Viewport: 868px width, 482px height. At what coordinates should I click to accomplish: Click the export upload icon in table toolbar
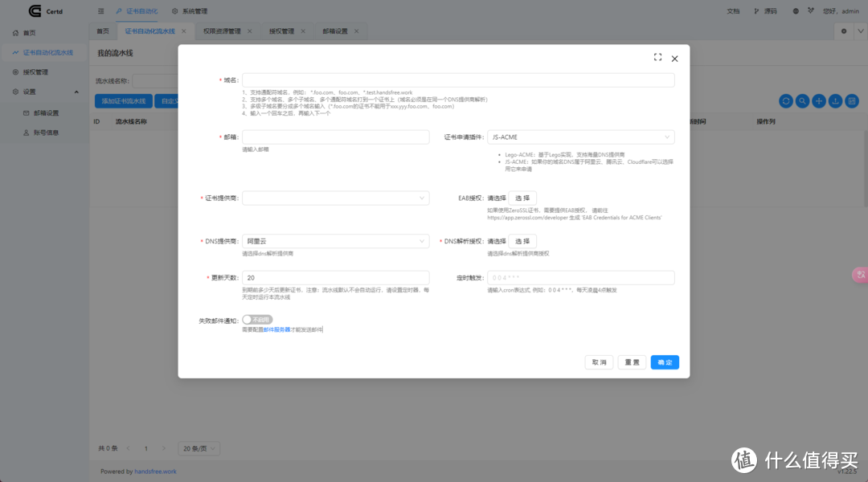[x=835, y=100]
